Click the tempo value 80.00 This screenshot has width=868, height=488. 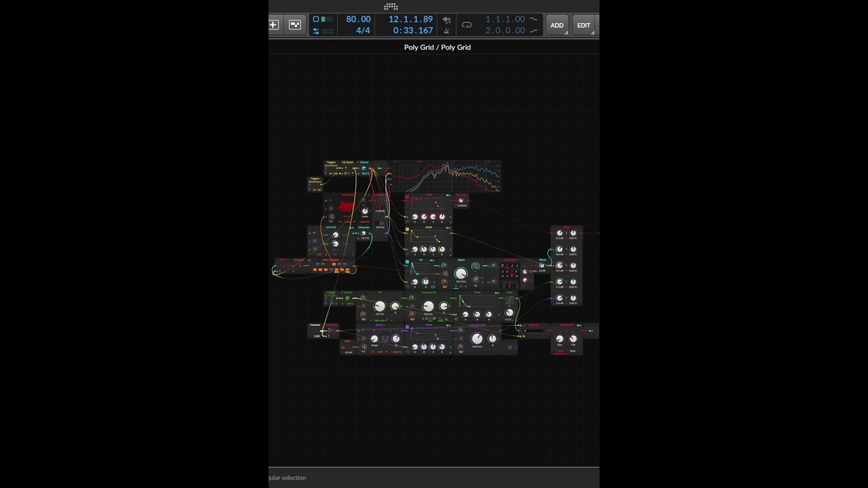tap(358, 20)
